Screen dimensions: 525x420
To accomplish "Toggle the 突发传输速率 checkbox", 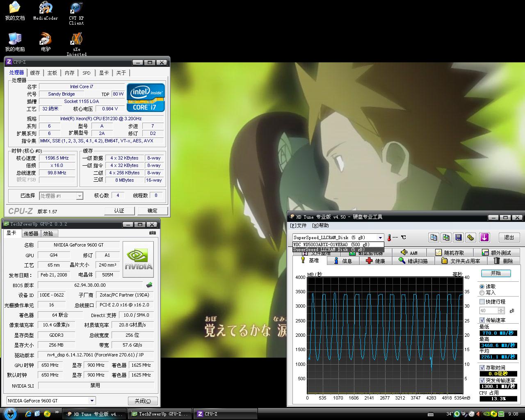I will (482, 380).
